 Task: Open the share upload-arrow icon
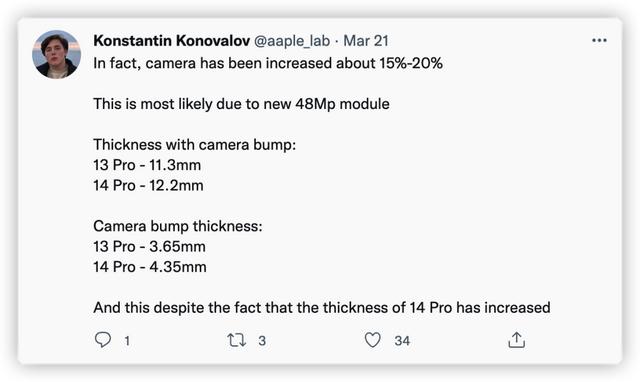(x=516, y=340)
